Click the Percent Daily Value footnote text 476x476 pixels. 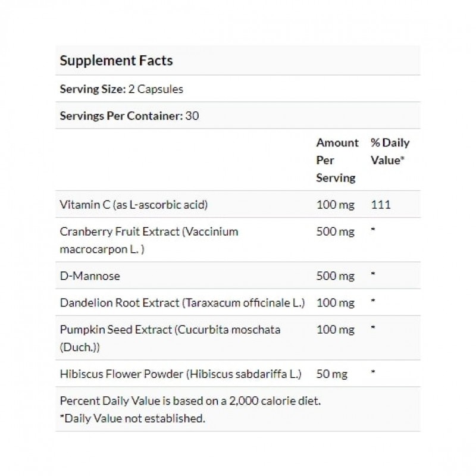190,400
